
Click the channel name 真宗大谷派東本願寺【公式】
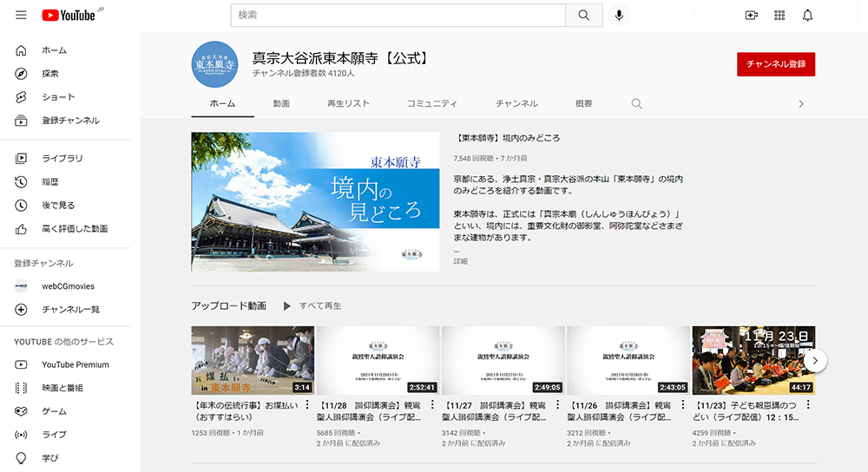coord(341,58)
